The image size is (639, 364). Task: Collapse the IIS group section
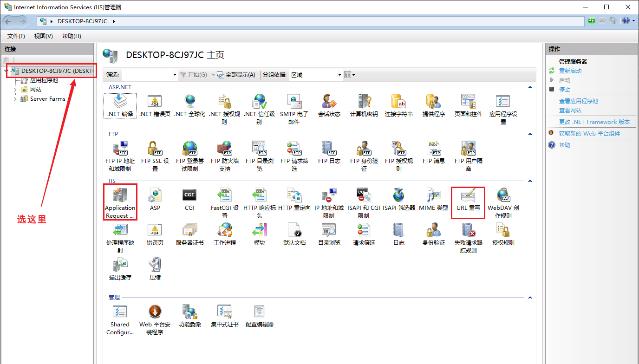[530, 181]
